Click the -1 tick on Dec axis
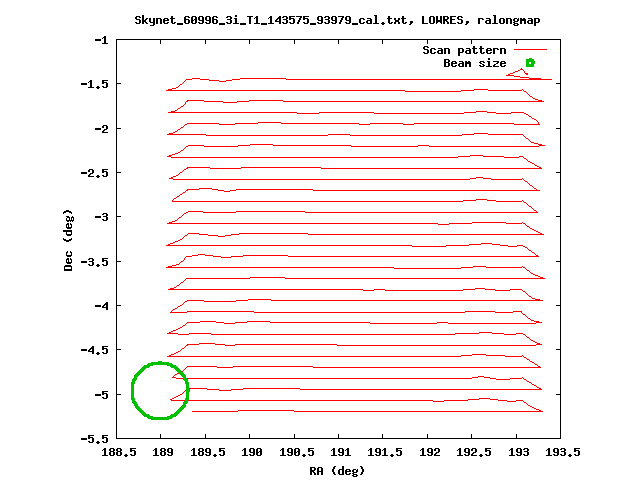Viewport: 640px width, 480px height. pos(100,40)
